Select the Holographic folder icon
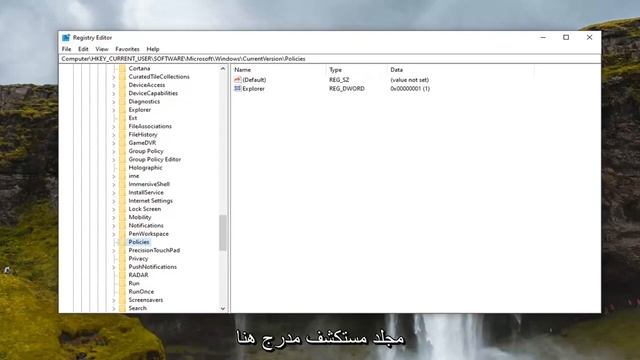Image resolution: width=640 pixels, height=360 pixels. tap(122, 168)
